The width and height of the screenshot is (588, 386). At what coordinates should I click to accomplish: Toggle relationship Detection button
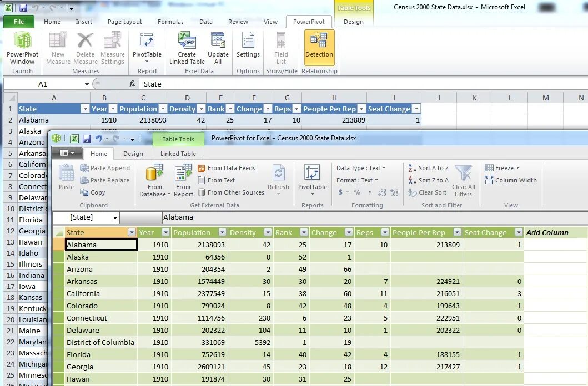point(319,48)
